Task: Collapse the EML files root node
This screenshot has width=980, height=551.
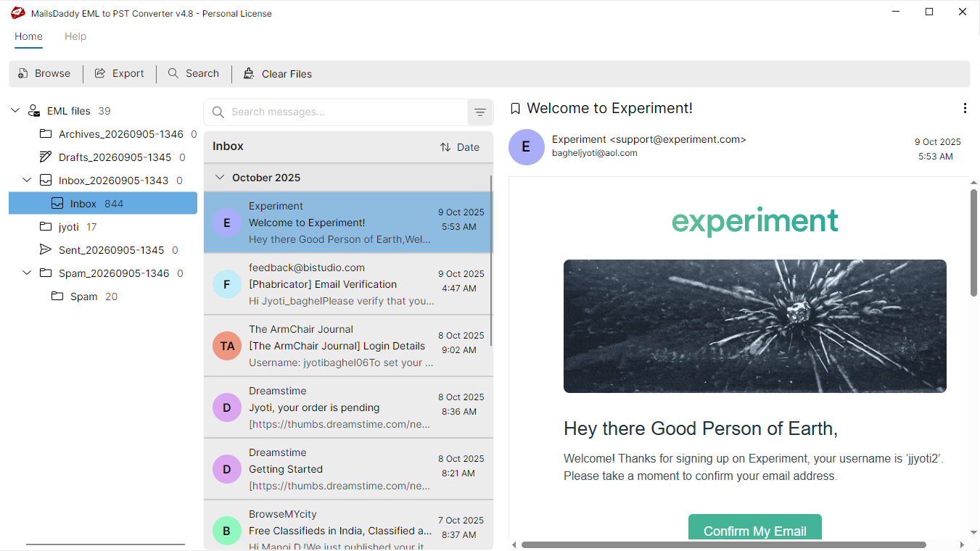Action: pos(16,111)
